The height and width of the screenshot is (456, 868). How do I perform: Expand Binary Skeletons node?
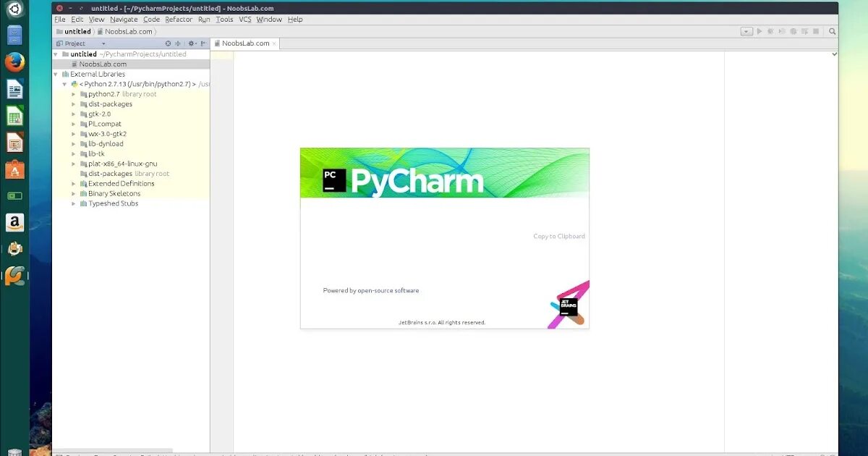tap(74, 193)
